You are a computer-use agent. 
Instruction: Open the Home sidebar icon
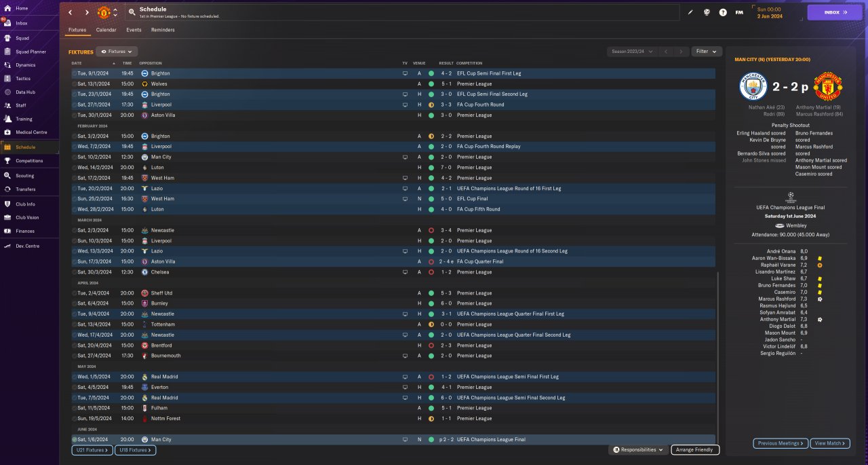(x=7, y=8)
